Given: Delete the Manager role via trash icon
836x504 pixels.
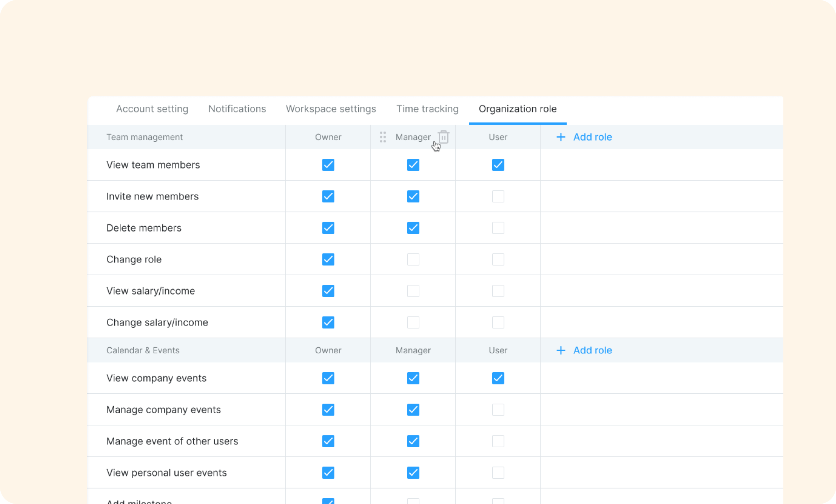Looking at the screenshot, I should pyautogui.click(x=443, y=137).
